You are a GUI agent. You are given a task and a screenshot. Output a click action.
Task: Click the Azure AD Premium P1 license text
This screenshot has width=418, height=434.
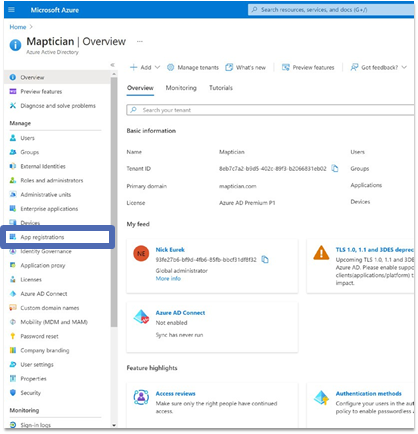(247, 203)
